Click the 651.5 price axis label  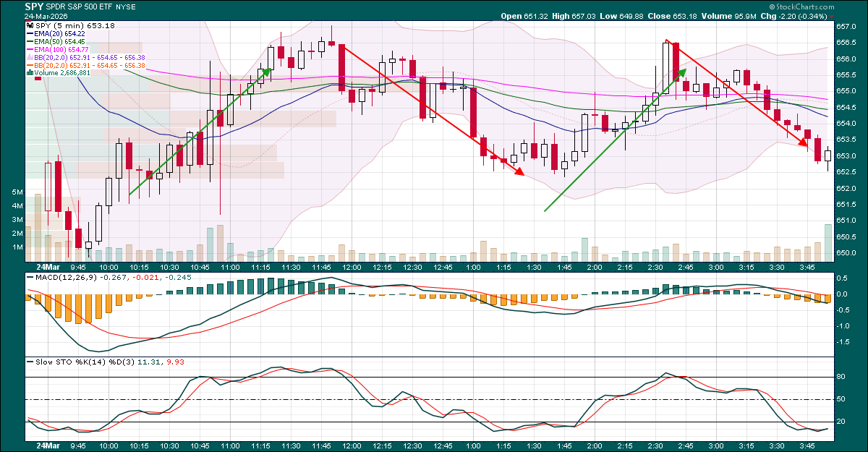(x=846, y=205)
